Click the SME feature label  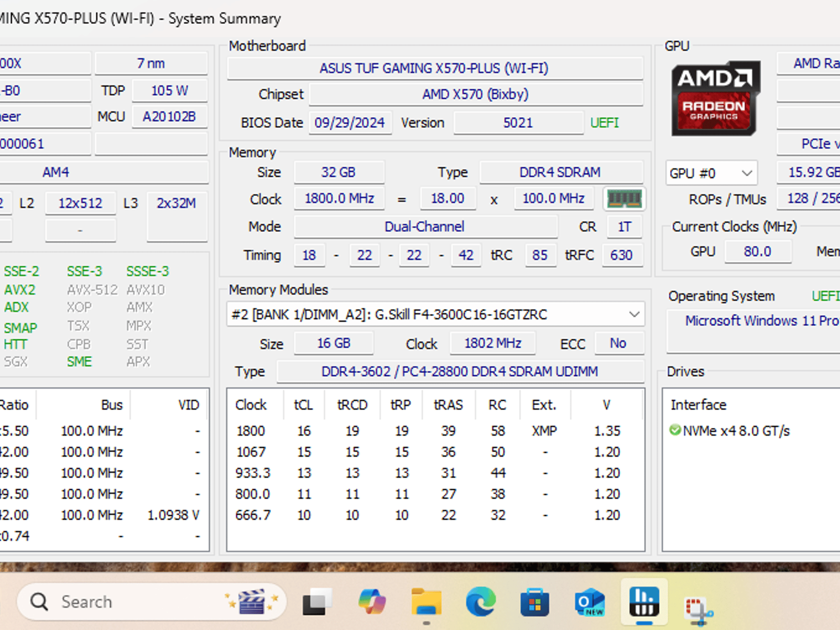click(x=80, y=362)
